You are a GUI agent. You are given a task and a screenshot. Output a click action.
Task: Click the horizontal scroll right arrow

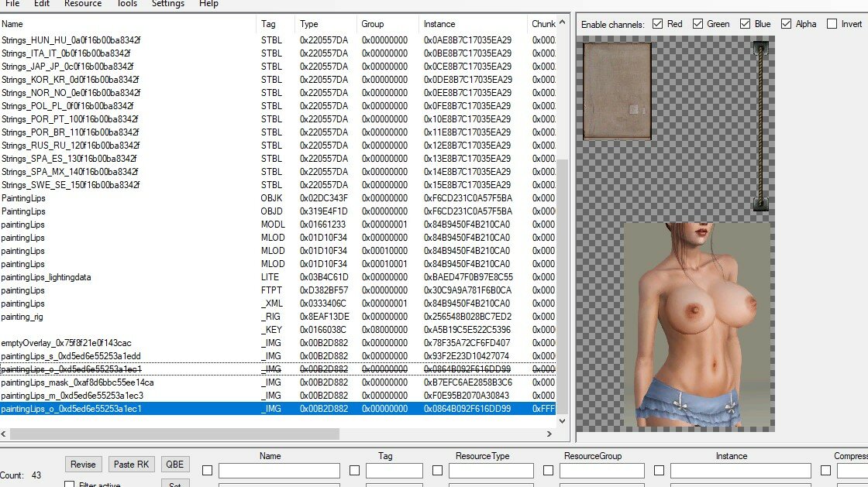[x=549, y=434]
